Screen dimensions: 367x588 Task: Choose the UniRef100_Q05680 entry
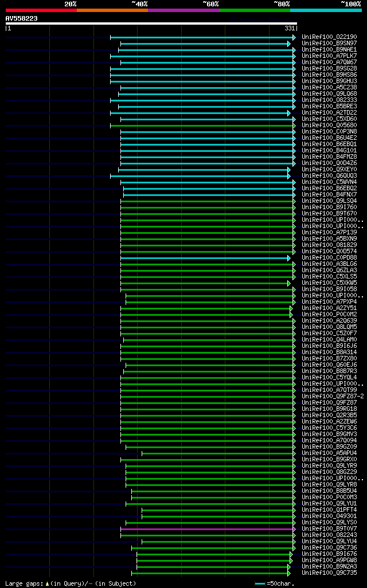tap(329, 126)
